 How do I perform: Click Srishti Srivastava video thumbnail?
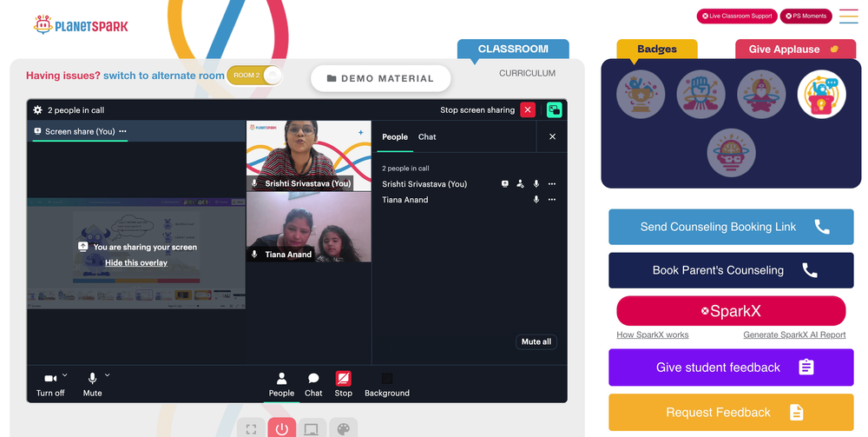click(308, 156)
